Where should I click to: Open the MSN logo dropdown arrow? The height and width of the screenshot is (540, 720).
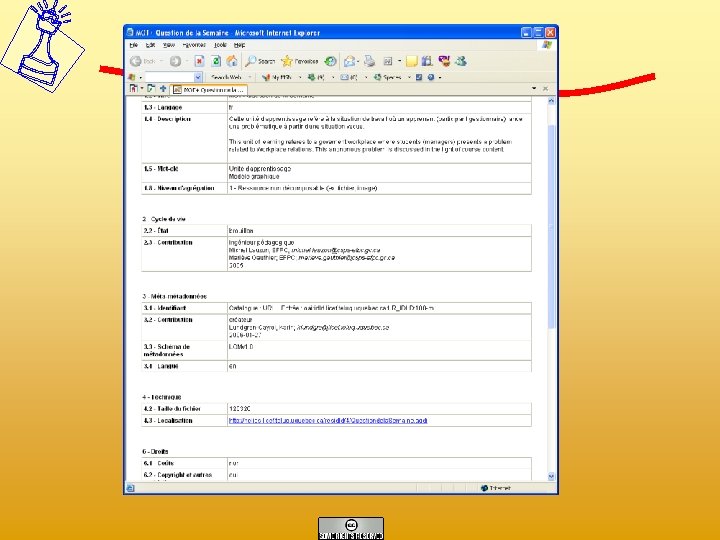click(x=140, y=77)
